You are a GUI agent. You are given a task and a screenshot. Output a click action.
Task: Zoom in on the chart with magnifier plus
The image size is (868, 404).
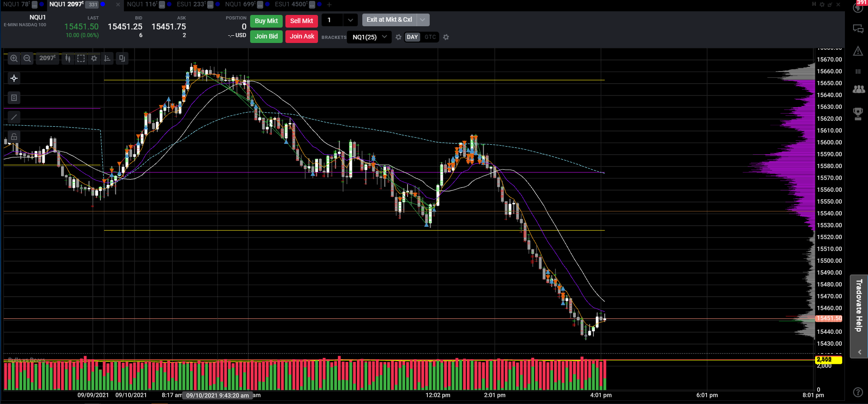(14, 58)
